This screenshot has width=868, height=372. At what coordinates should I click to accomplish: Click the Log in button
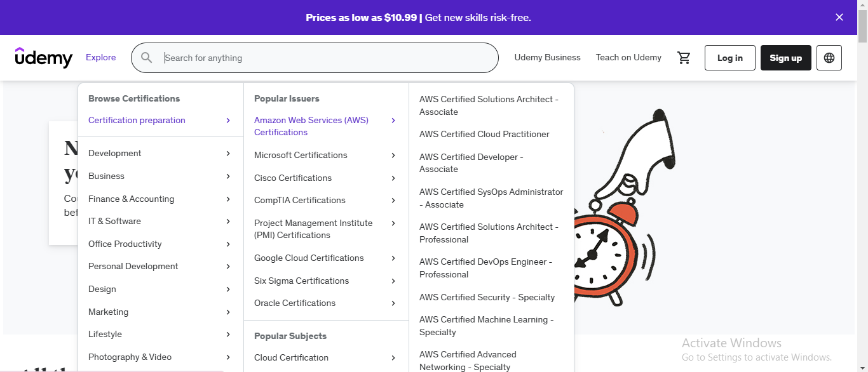tap(730, 58)
